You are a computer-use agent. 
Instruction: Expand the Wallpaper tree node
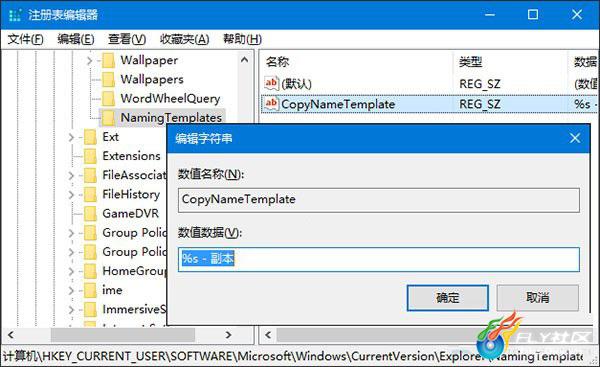(x=90, y=60)
